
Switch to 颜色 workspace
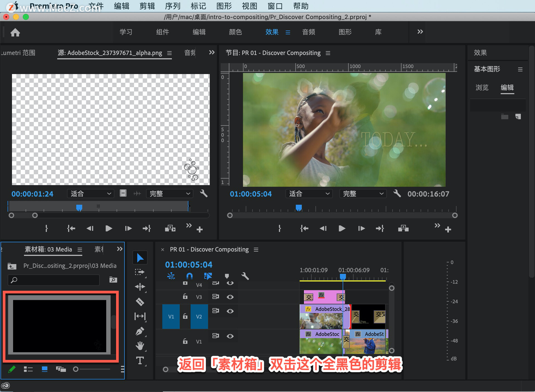point(235,32)
